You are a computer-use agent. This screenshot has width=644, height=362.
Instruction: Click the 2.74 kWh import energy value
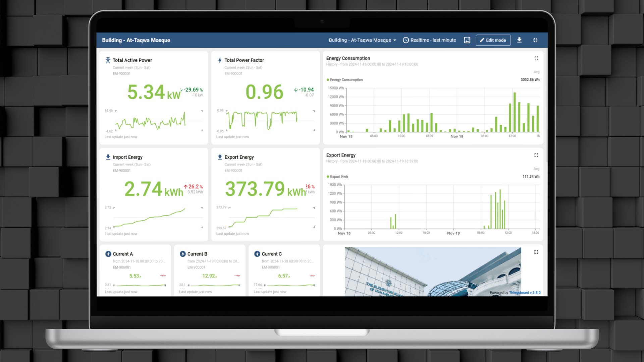pos(154,189)
